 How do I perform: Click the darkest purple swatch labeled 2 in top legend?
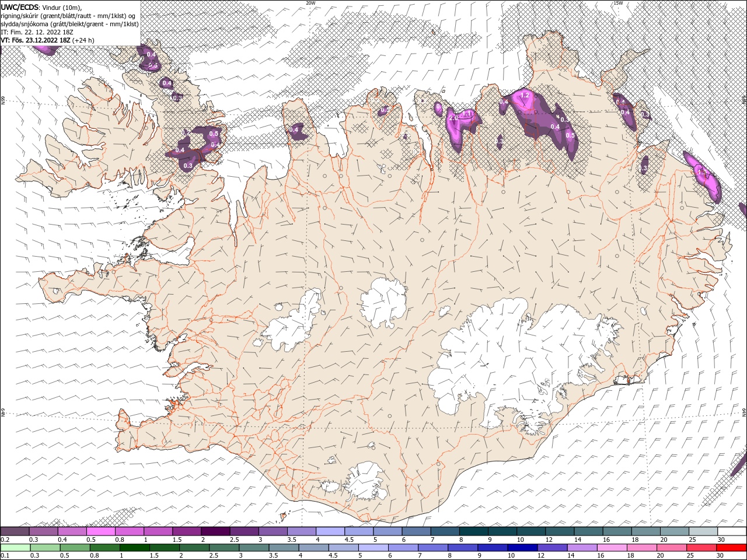(x=215, y=531)
